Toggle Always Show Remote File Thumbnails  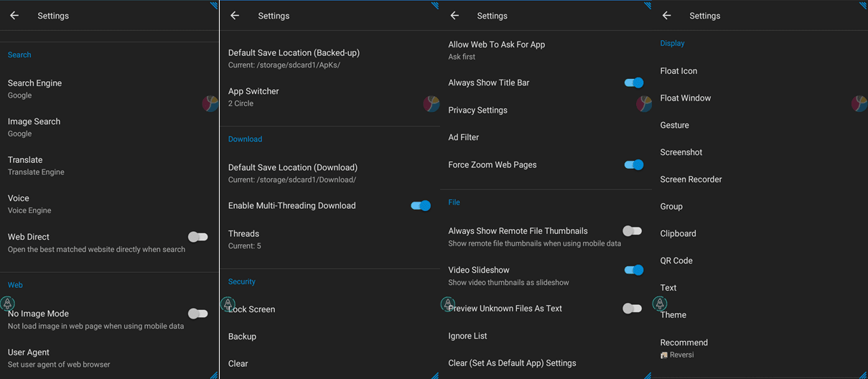pos(632,231)
